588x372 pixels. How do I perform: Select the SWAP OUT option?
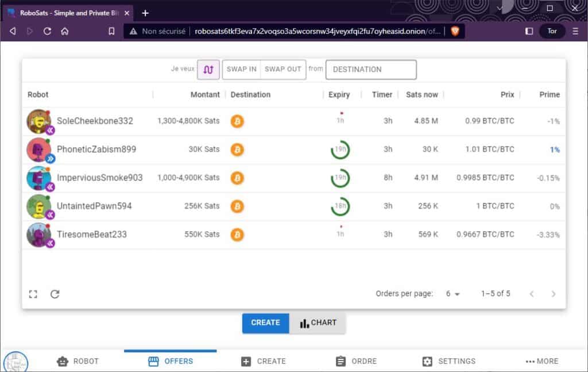pos(283,70)
